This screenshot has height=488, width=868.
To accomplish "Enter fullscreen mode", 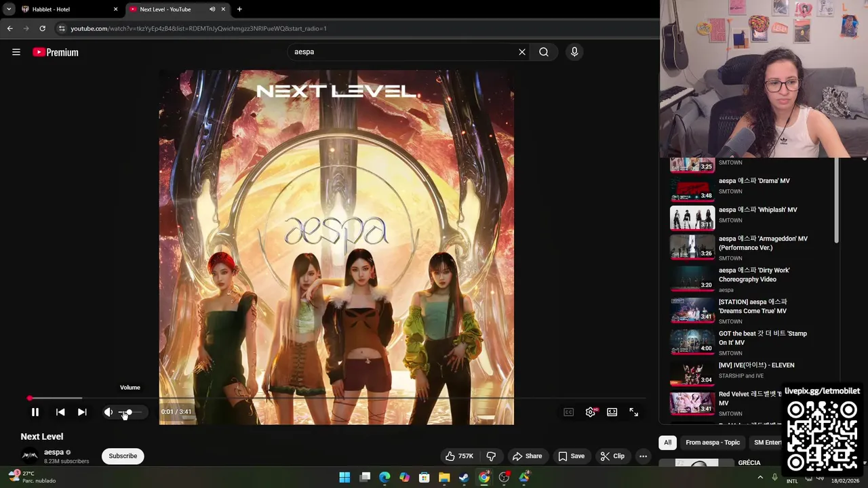I will pyautogui.click(x=634, y=412).
